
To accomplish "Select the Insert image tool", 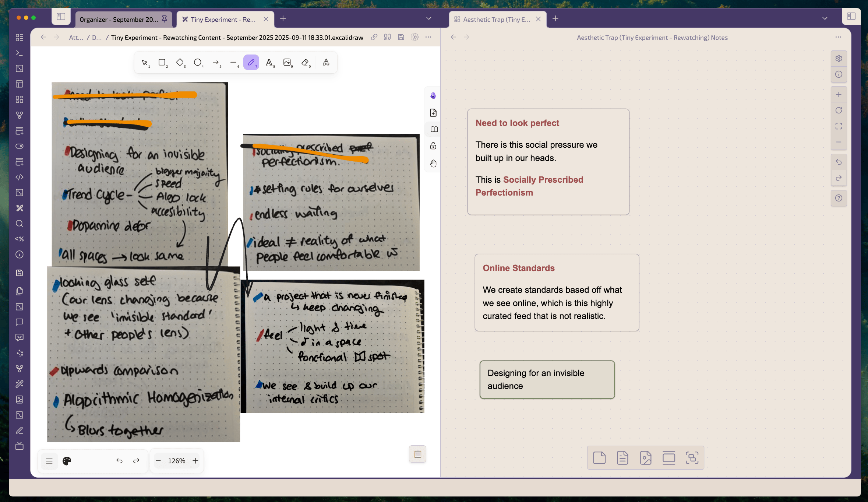I will [x=287, y=63].
